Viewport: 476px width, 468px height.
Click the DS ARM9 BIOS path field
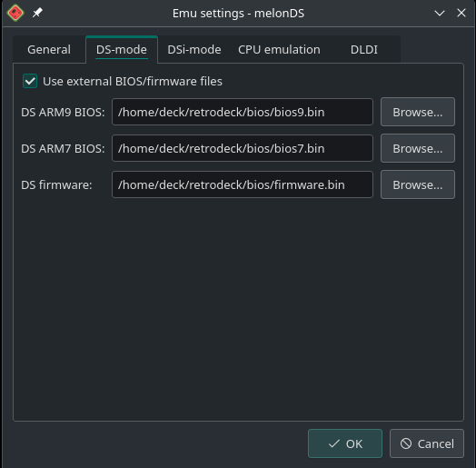tap(243, 112)
